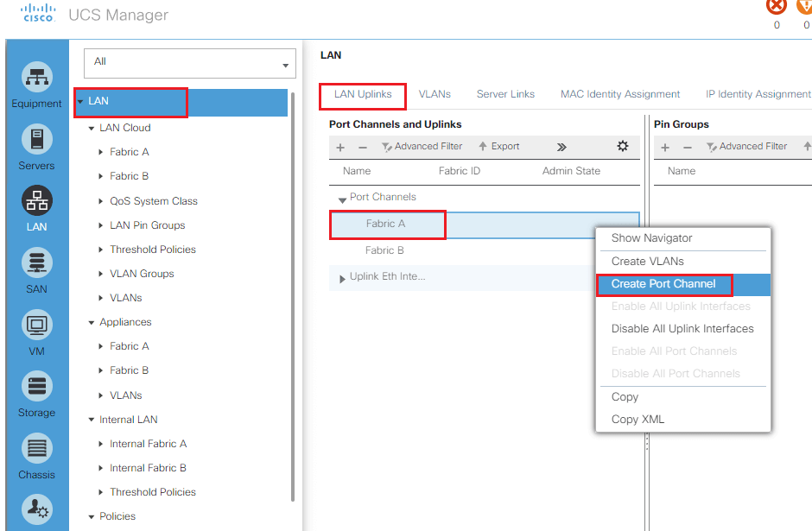Click the minus icon in Pin Groups
This screenshot has width=812, height=531.
point(688,148)
